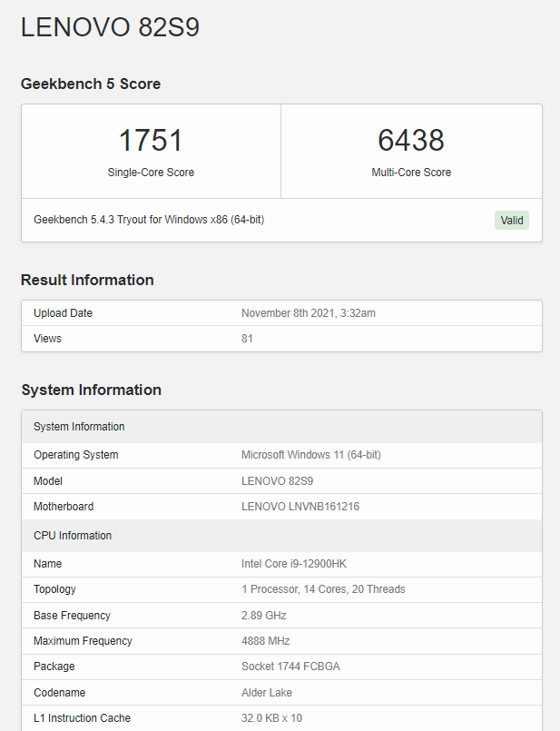Click the Maximum Frequency label
The image size is (560, 731).
[x=83, y=641]
